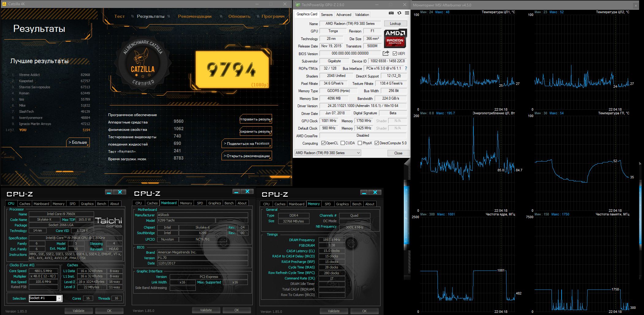This screenshot has width=644, height=315.
Task: Open Graphics tab in CPU-Z Memory window
Action: pyautogui.click(x=342, y=204)
